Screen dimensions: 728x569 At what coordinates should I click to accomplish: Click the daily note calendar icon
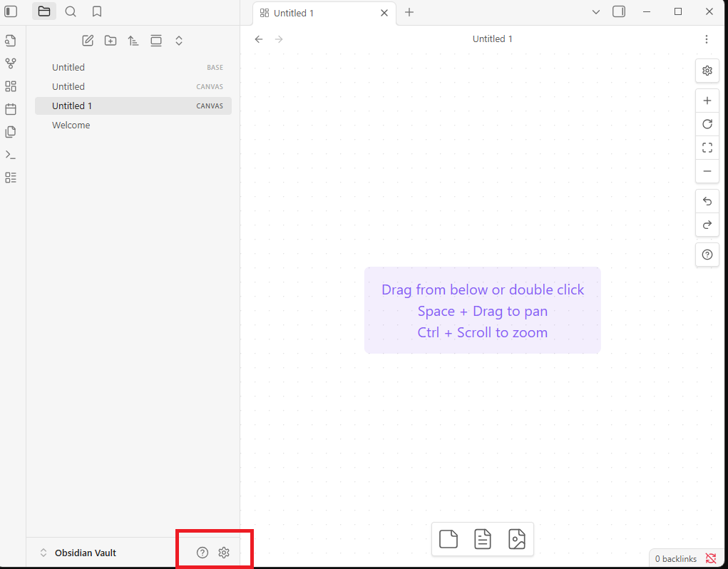[x=11, y=109]
